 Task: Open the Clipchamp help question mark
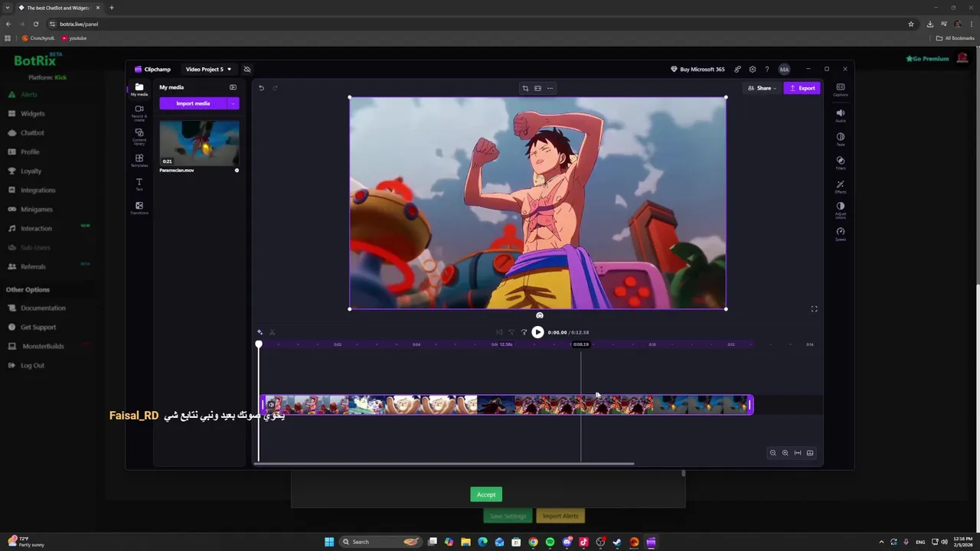tap(767, 70)
